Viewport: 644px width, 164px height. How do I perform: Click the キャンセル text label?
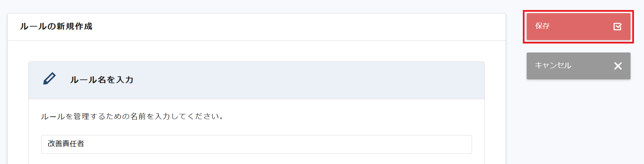tap(553, 66)
